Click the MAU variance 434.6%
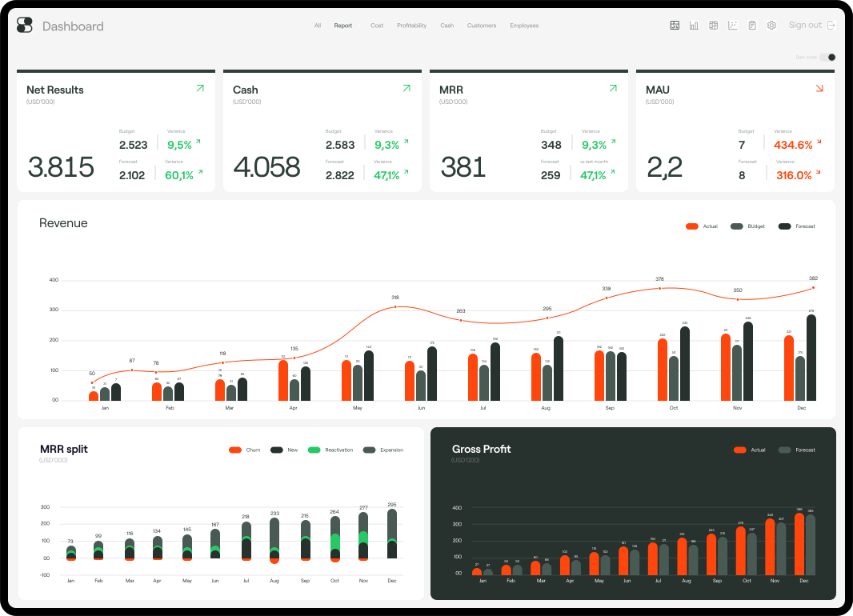The height and width of the screenshot is (616, 853). [x=793, y=145]
